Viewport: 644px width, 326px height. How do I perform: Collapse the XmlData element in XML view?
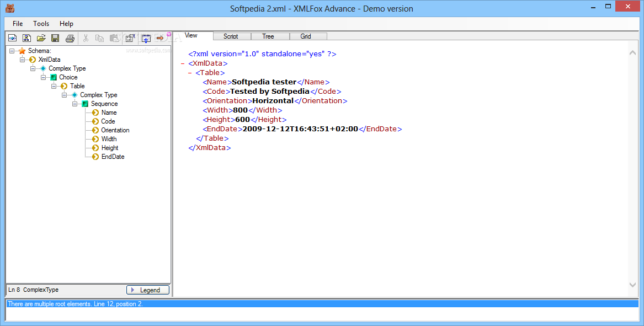[x=182, y=63]
